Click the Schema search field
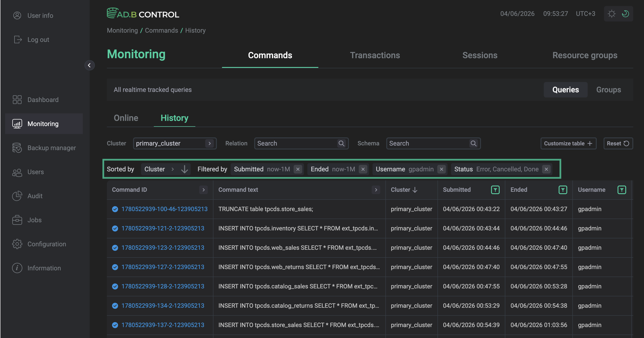The height and width of the screenshot is (338, 644). point(433,143)
